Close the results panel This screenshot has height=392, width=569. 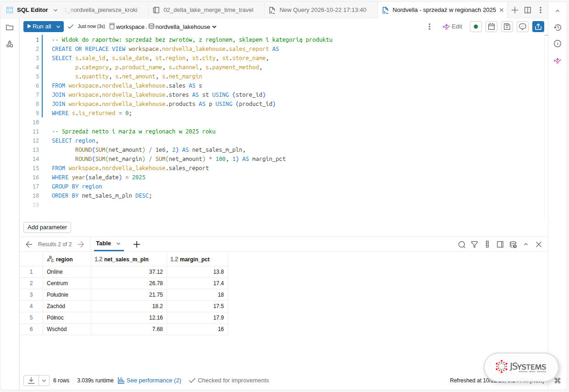(539, 244)
